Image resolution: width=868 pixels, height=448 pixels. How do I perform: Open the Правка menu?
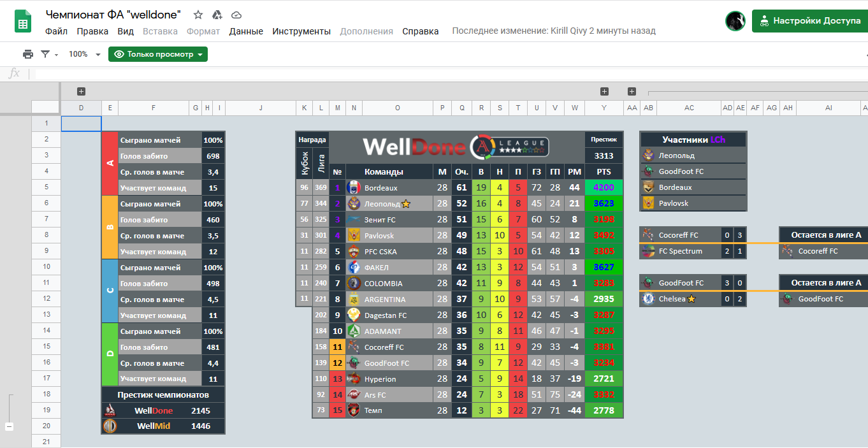[92, 31]
